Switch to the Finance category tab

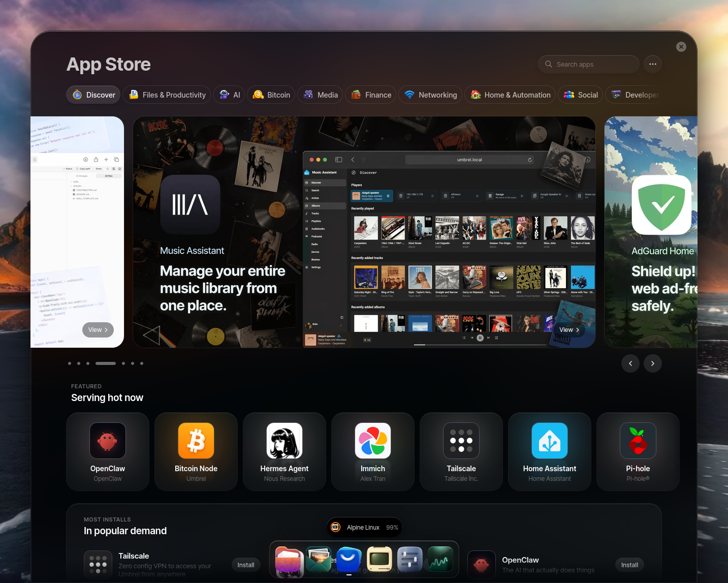click(371, 95)
